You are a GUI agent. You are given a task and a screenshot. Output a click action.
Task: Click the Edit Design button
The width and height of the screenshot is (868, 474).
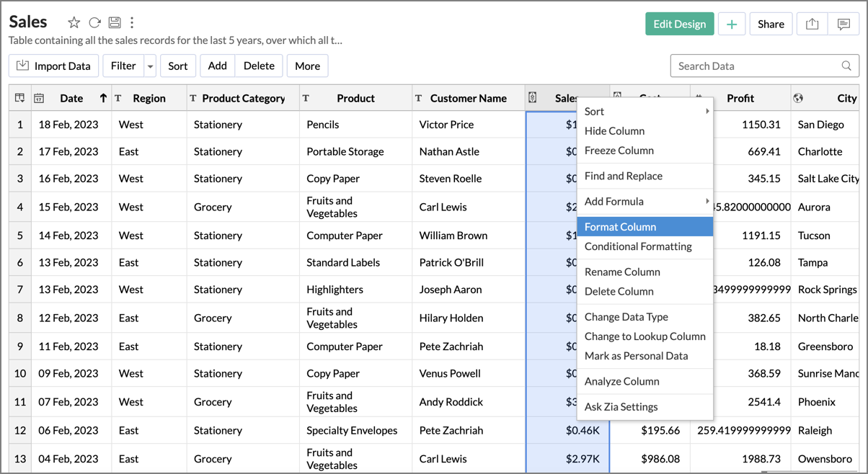tap(679, 23)
